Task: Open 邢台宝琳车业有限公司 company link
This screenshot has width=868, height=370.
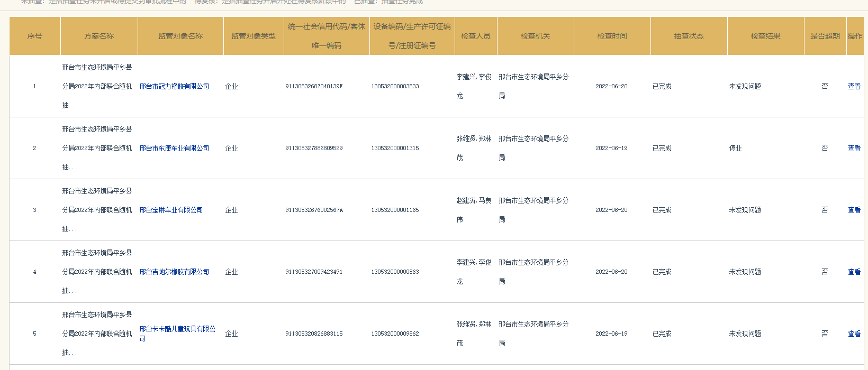Action: [171, 210]
